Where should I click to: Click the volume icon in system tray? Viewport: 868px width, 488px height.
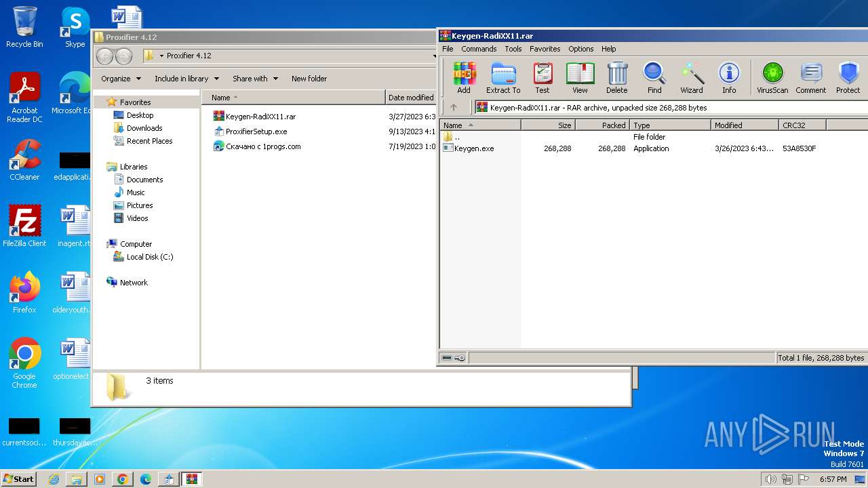(x=771, y=479)
